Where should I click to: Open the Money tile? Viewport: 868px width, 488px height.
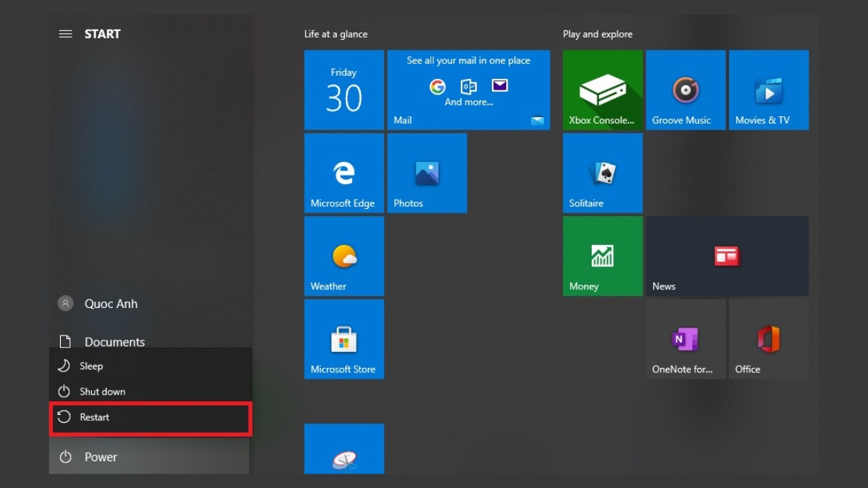603,256
